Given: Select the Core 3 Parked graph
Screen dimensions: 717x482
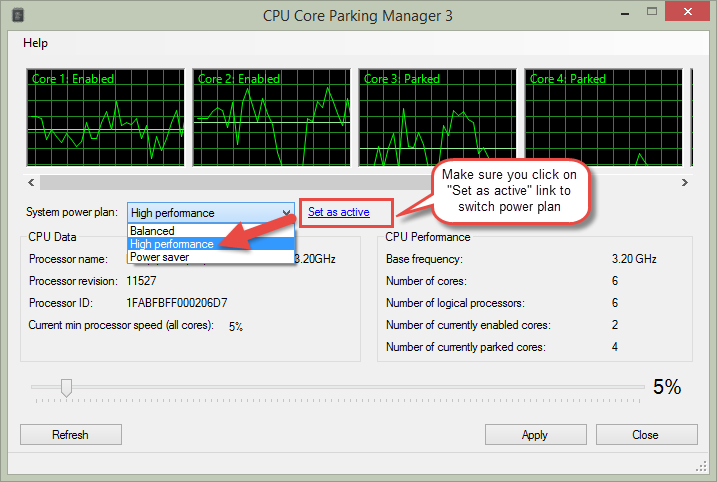Looking at the screenshot, I should pos(438,118).
